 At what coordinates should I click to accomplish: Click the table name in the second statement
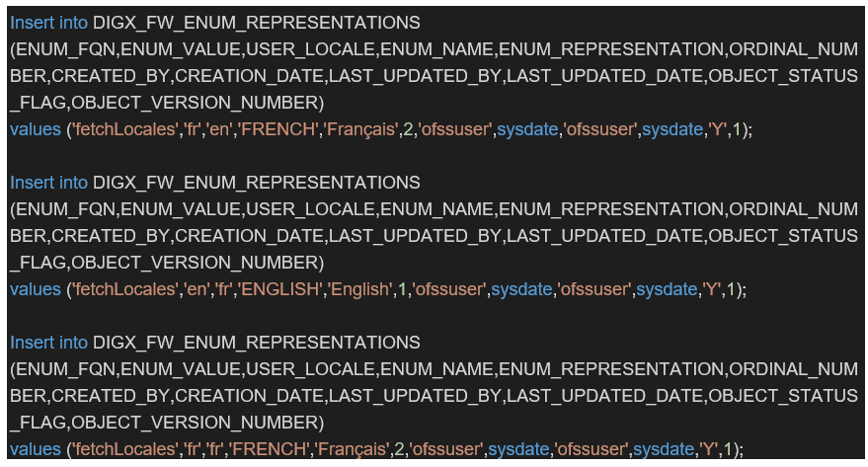point(256,183)
